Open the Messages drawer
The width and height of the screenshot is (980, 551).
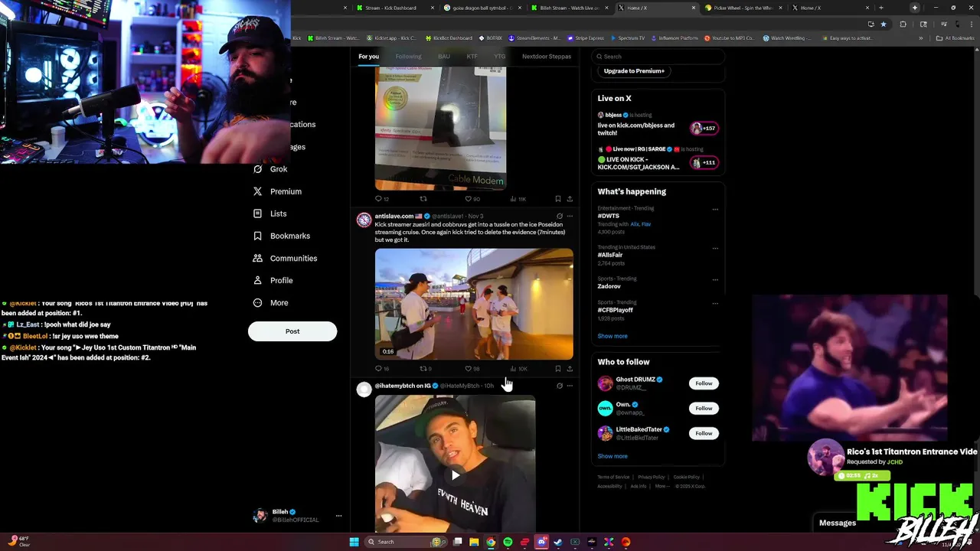pyautogui.click(x=838, y=523)
